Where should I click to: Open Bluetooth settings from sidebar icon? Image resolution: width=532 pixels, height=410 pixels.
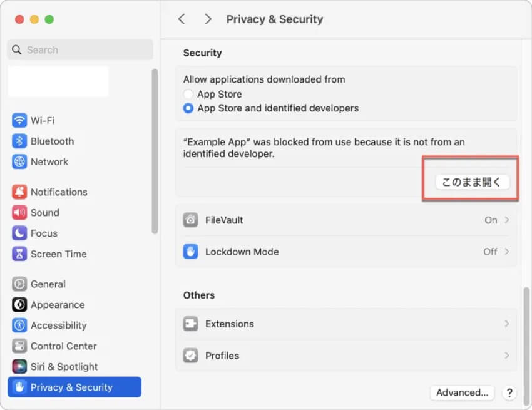[x=19, y=141]
